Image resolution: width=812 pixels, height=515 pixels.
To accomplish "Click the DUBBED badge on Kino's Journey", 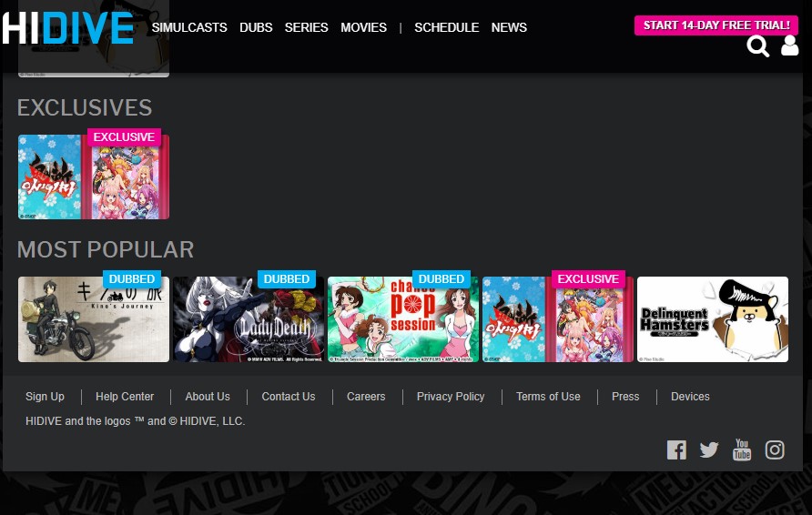I will 132,279.
